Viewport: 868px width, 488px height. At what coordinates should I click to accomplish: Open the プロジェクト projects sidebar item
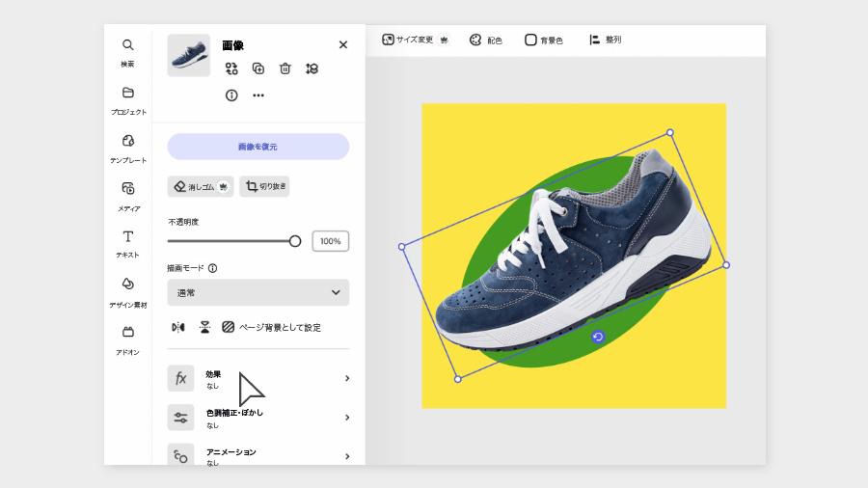128,100
